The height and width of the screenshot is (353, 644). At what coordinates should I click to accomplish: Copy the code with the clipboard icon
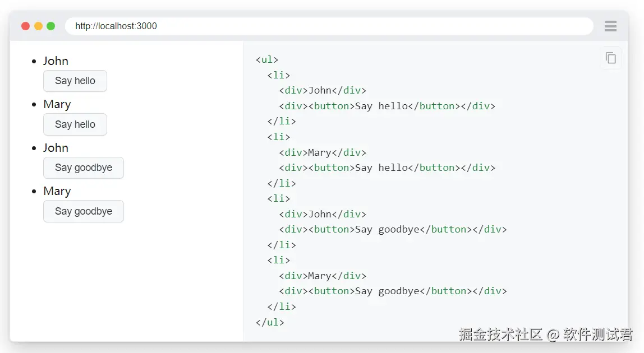click(611, 58)
